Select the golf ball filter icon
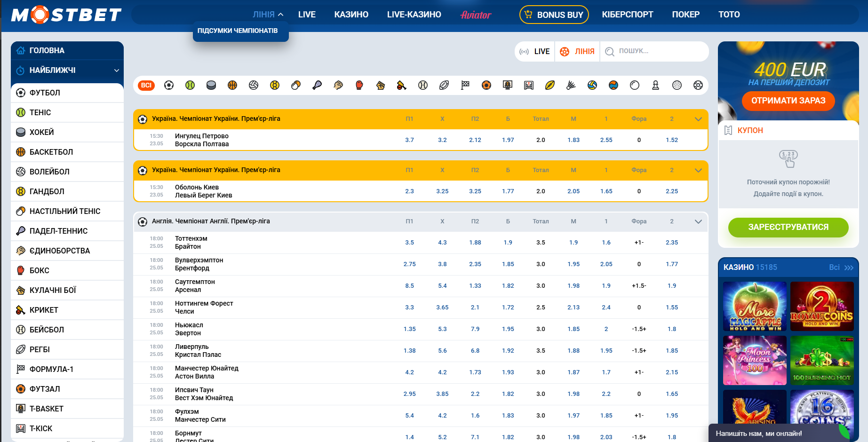The width and height of the screenshot is (868, 442). pyautogui.click(x=677, y=85)
